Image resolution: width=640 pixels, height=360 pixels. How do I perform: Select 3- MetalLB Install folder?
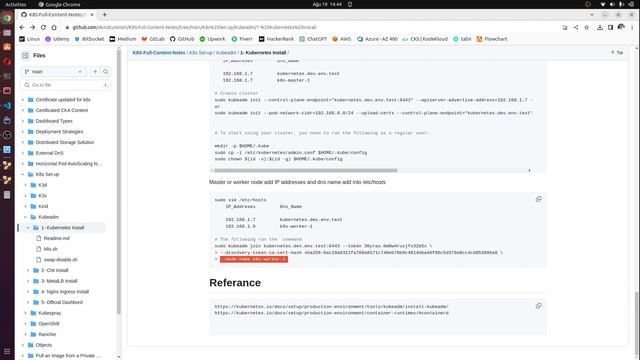click(x=59, y=281)
